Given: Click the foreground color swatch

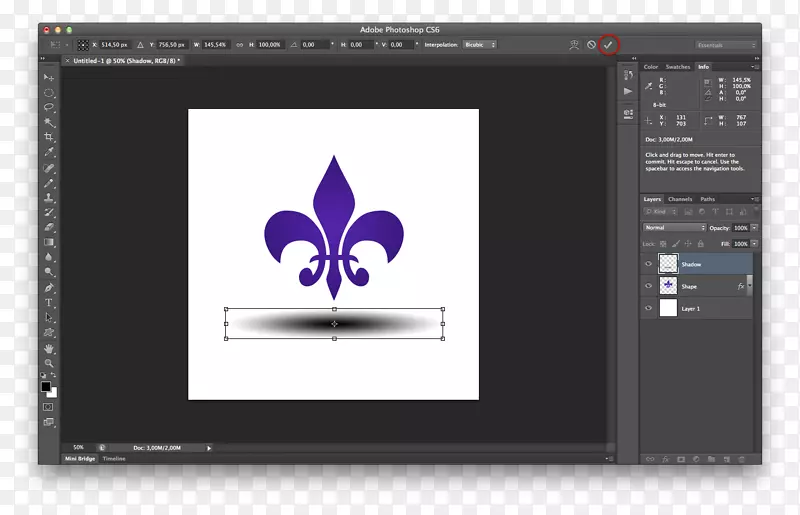Looking at the screenshot, I should click(45, 386).
